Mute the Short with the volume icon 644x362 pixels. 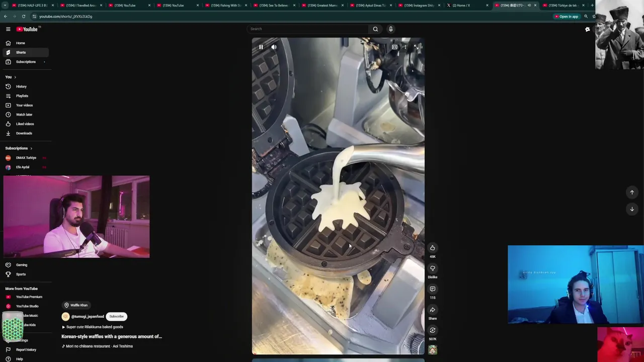tap(274, 47)
